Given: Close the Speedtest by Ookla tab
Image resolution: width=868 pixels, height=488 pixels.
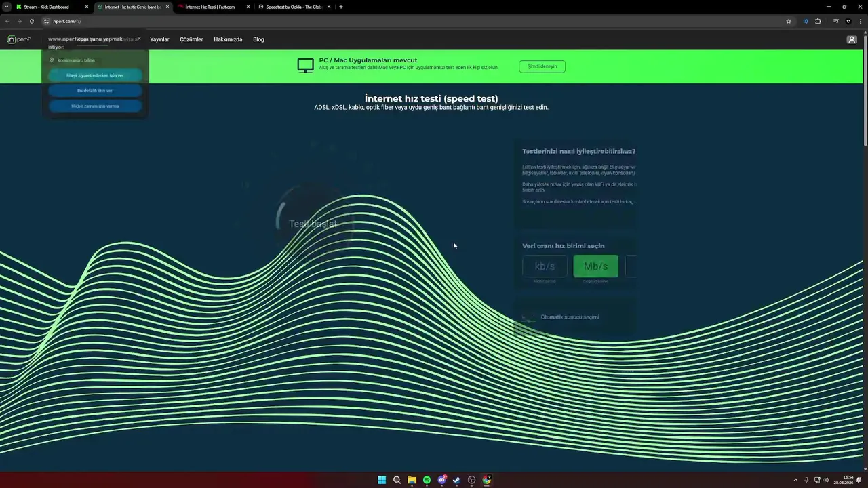Looking at the screenshot, I should [329, 7].
